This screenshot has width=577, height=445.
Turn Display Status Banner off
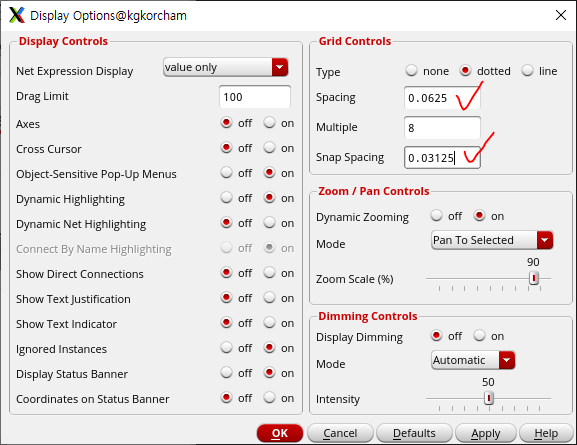tap(226, 373)
